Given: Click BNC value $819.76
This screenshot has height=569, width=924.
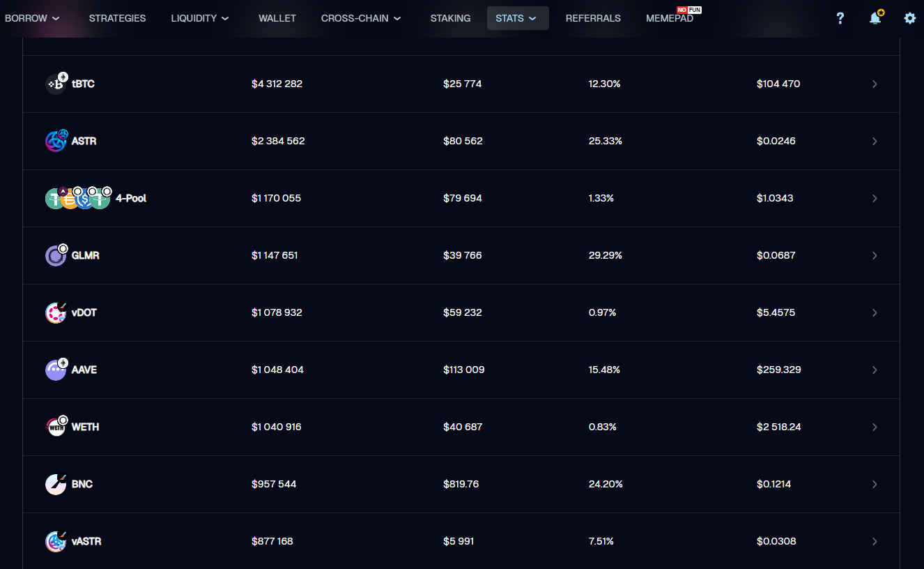Looking at the screenshot, I should coord(461,484).
